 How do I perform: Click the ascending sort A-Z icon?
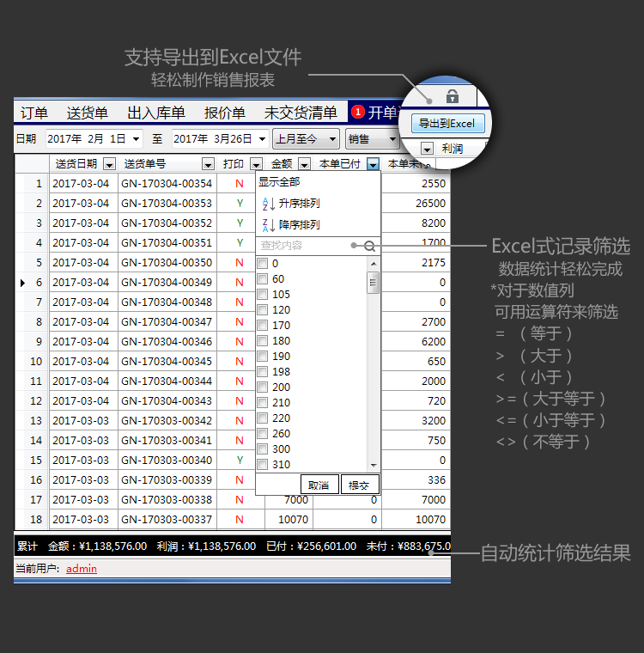click(x=268, y=204)
